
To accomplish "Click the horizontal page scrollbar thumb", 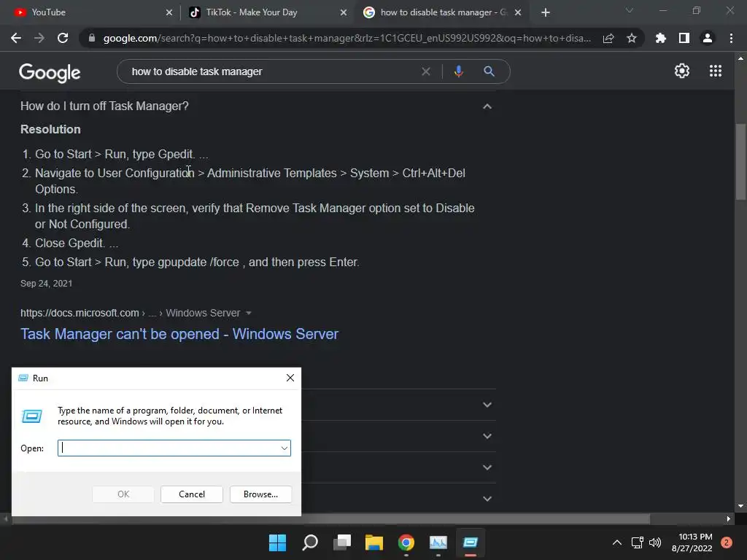I will click(330, 518).
